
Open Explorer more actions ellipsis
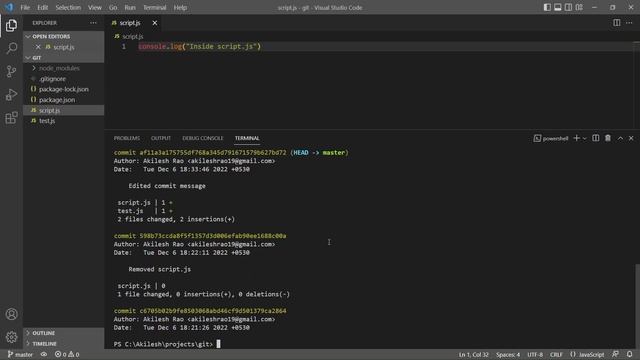pyautogui.click(x=93, y=23)
